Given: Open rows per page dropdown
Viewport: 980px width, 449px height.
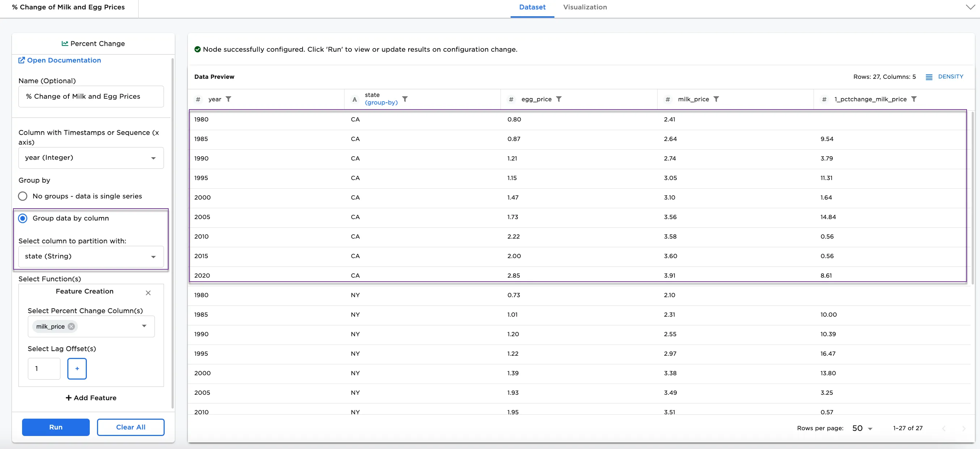Looking at the screenshot, I should pos(862,428).
